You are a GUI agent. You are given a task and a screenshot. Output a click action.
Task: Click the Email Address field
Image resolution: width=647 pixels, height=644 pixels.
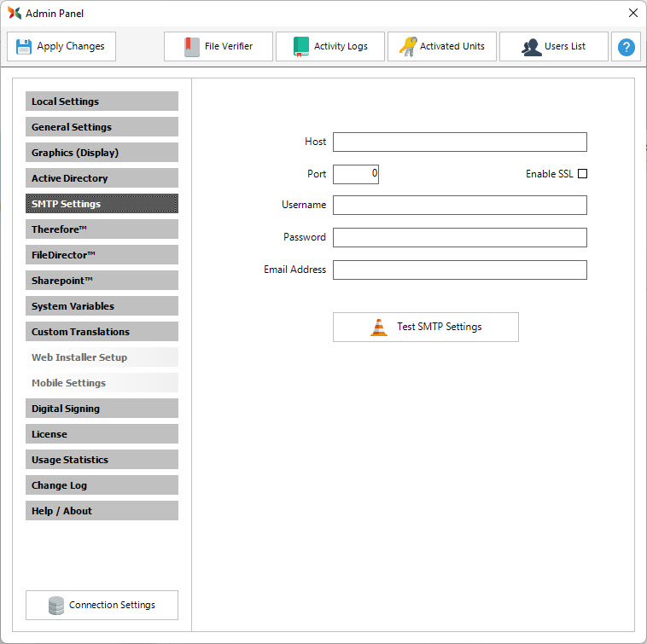coord(460,270)
